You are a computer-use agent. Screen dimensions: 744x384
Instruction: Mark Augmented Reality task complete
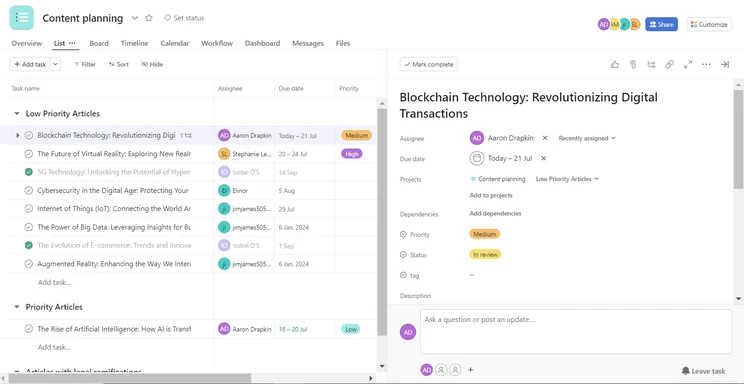[28, 264]
